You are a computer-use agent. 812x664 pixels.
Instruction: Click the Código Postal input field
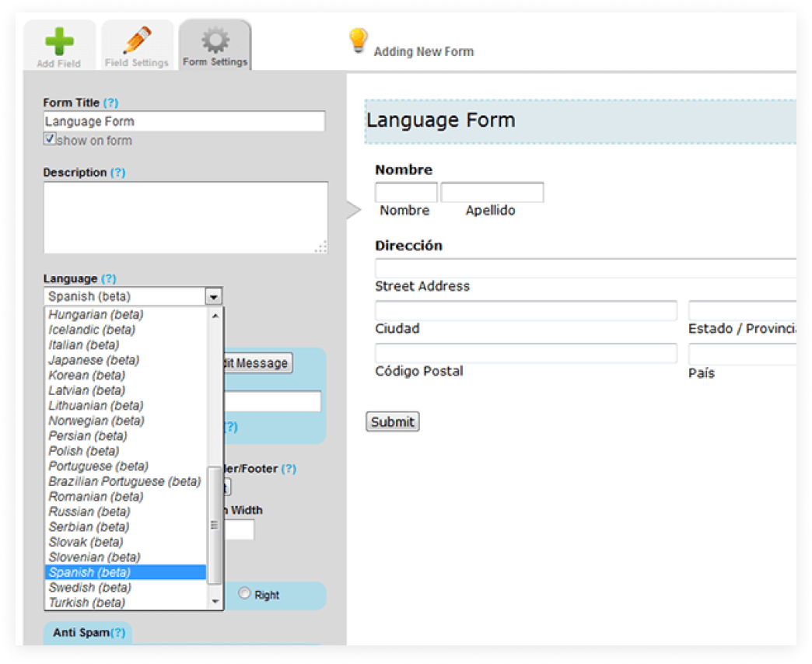click(x=526, y=354)
